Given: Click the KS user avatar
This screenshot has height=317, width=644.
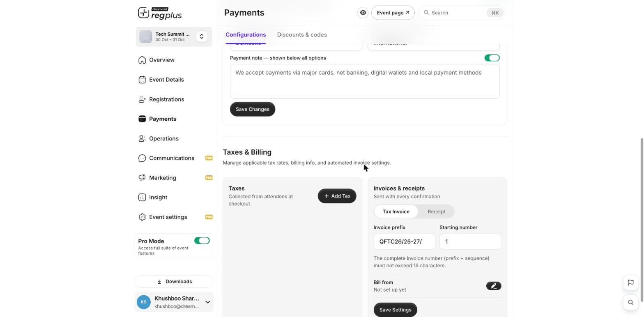Looking at the screenshot, I should click(x=144, y=302).
